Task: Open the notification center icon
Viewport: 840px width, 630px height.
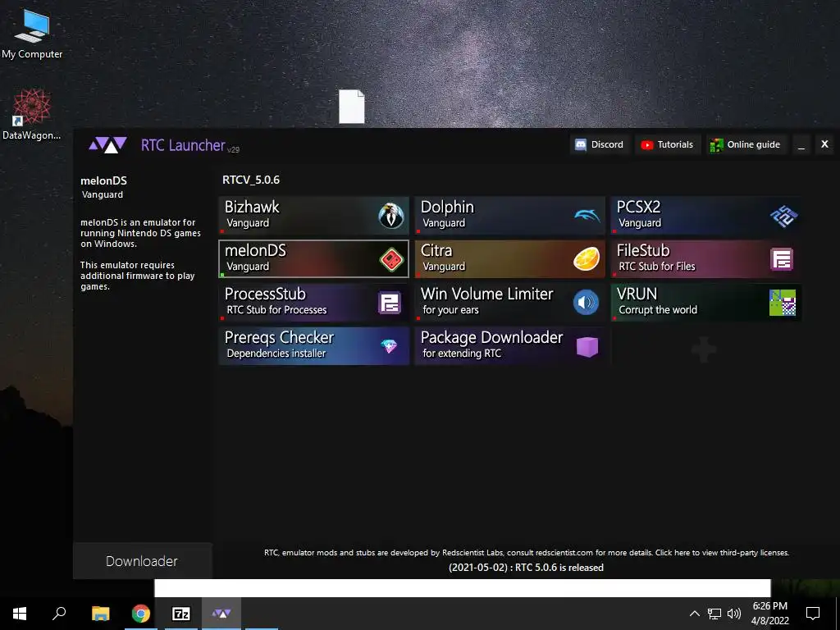Action: click(x=813, y=614)
